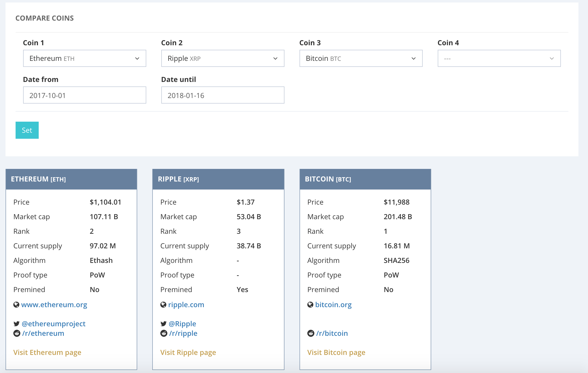Click the Twitter bird icon for @ethereumproject

(x=17, y=324)
